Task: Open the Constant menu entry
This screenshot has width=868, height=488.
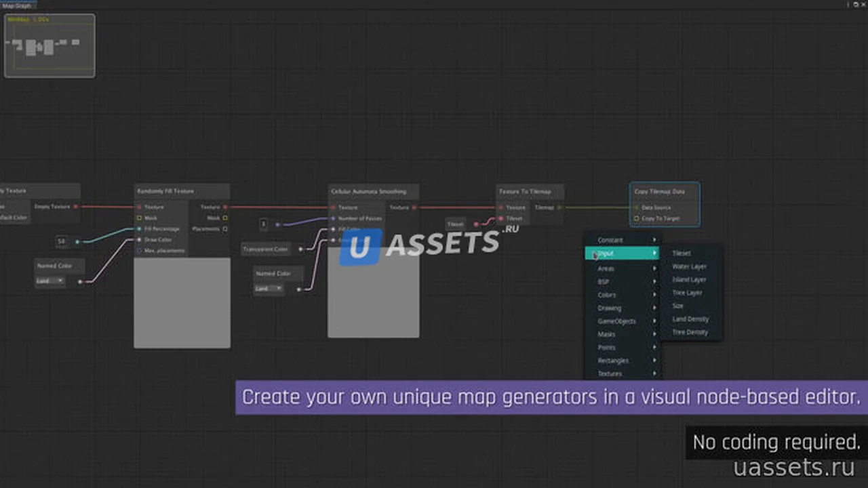Action: click(623, 240)
